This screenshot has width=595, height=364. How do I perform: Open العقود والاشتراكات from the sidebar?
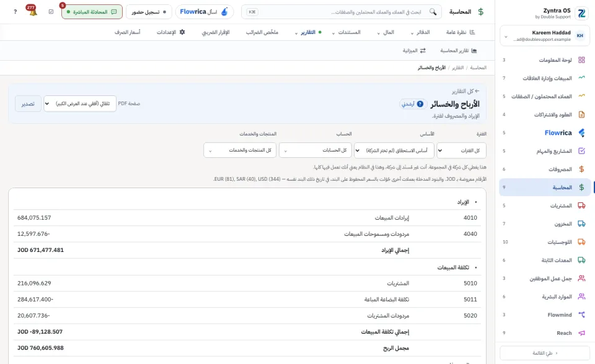click(x=545, y=115)
